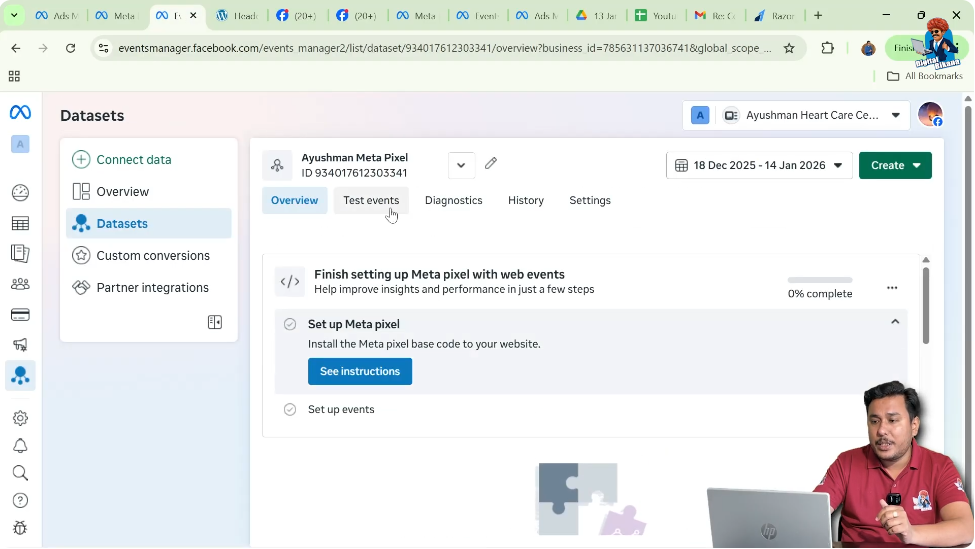975x549 pixels.
Task: Toggle the Set up events step checkmark
Action: point(290,409)
